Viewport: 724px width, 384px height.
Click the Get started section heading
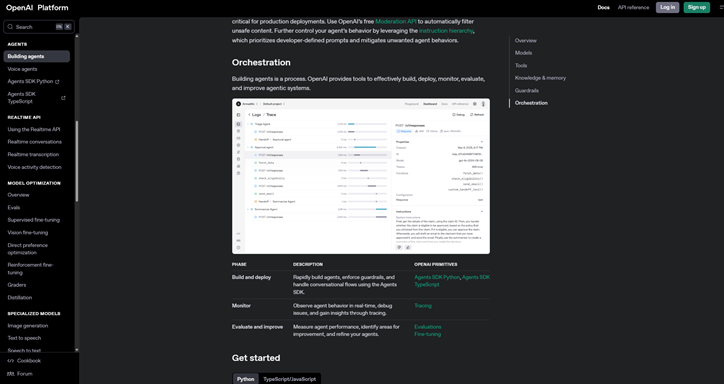click(x=256, y=358)
